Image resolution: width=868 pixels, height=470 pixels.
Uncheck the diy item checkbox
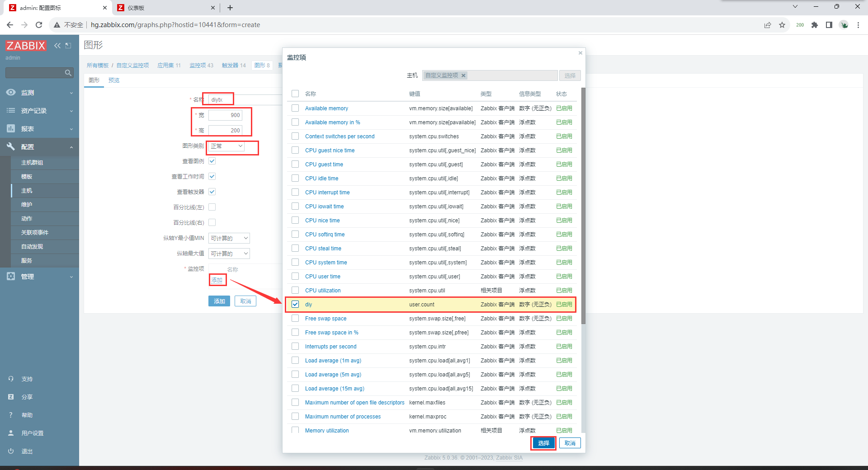(295, 304)
